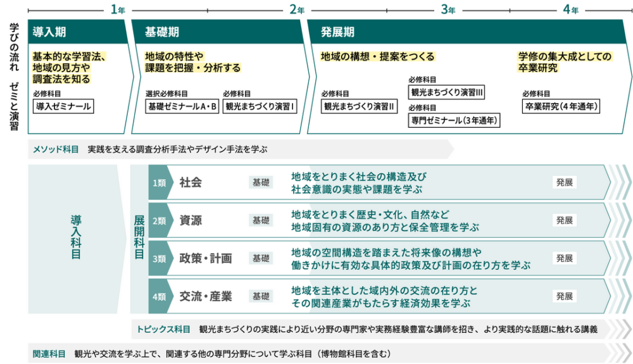The height and width of the screenshot is (364, 633).
Task: Click the 発展 tag in 資源 row
Action: pos(565,220)
